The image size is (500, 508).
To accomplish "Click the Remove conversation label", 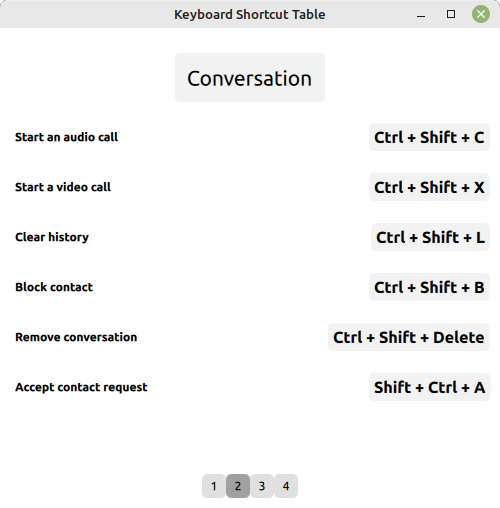I will [76, 337].
